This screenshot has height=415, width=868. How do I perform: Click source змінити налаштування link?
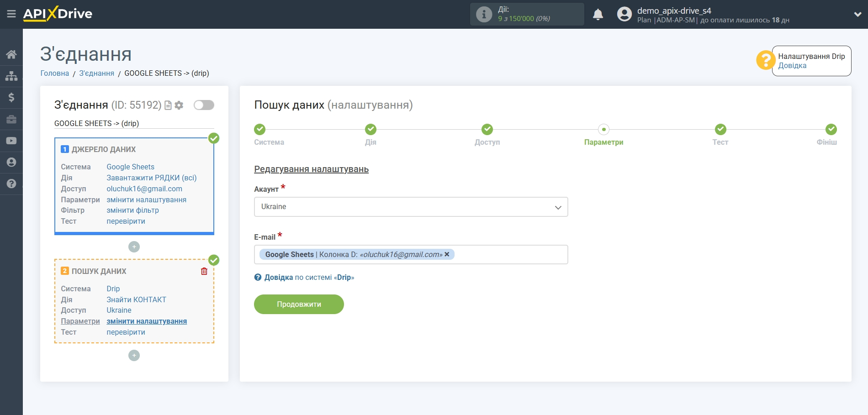(x=146, y=200)
